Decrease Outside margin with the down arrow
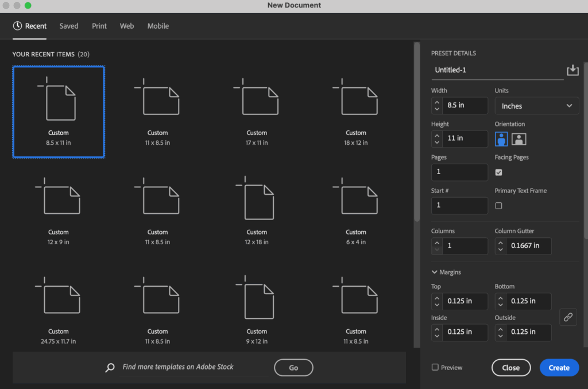Screen dimensions: 588x389 [500, 336]
